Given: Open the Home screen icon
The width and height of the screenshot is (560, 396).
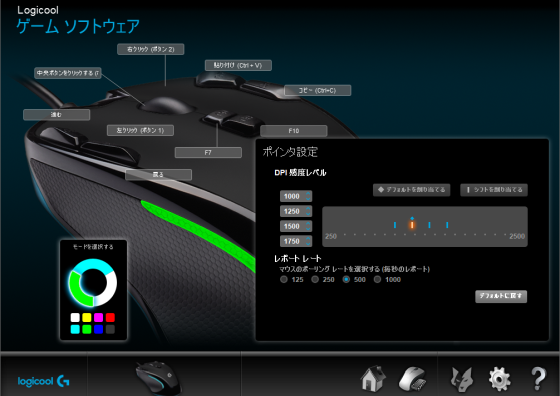Looking at the screenshot, I should (372, 378).
